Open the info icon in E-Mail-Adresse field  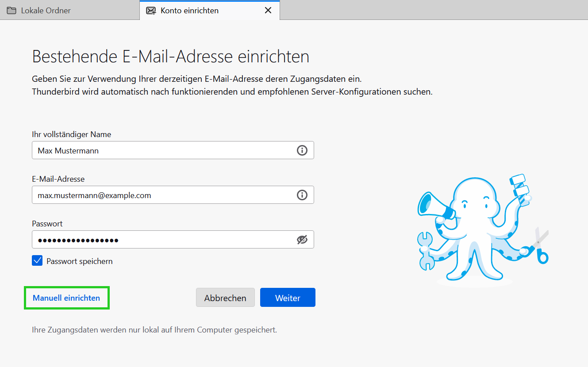pyautogui.click(x=302, y=195)
